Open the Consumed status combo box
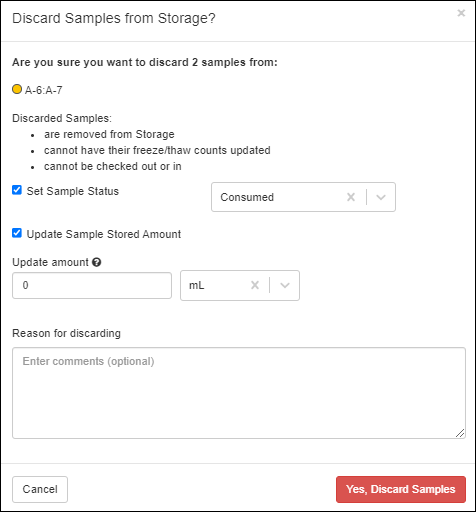Image resolution: width=476 pixels, height=512 pixels. [x=303, y=197]
